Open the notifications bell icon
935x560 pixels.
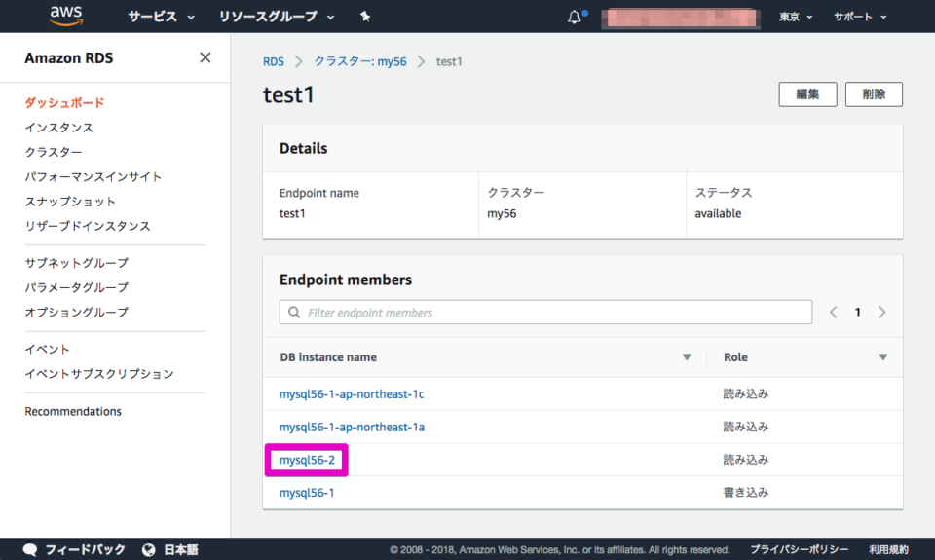(x=574, y=17)
